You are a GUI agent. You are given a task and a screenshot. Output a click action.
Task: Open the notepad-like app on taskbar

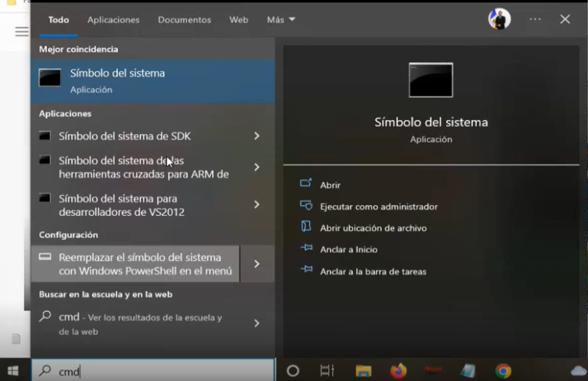coord(468,371)
